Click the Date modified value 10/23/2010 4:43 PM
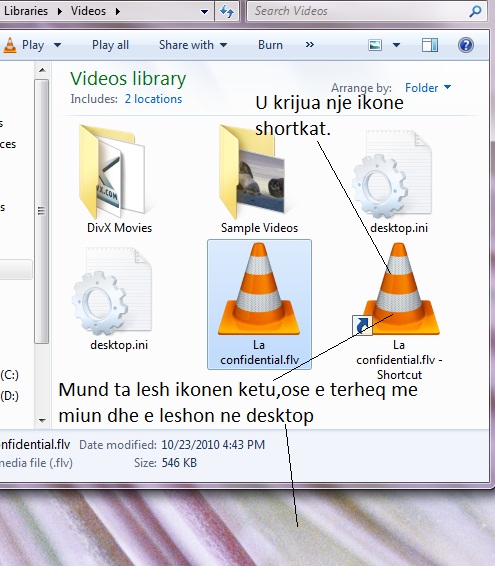 click(213, 444)
